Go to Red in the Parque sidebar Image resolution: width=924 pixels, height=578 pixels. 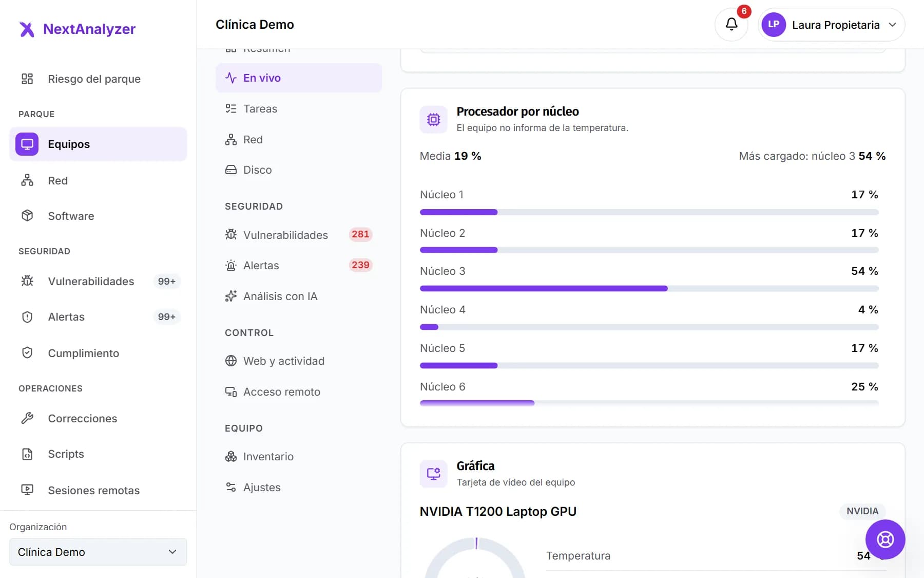coord(98,180)
